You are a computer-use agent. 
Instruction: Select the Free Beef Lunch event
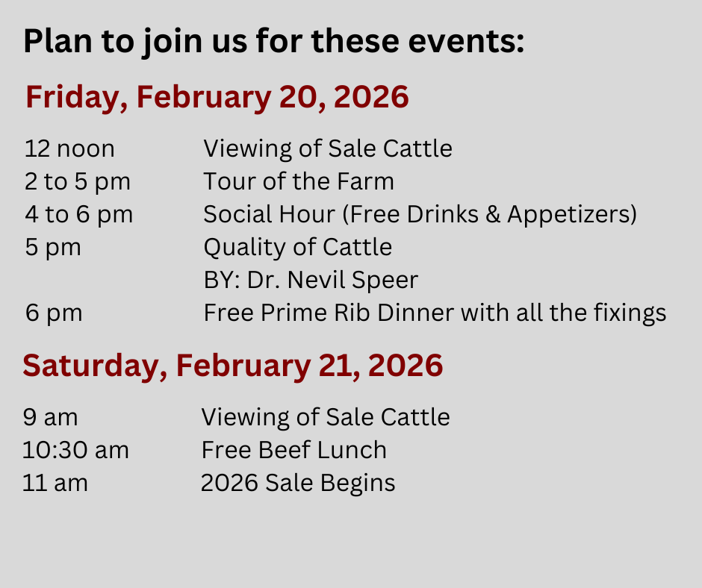[x=294, y=450]
